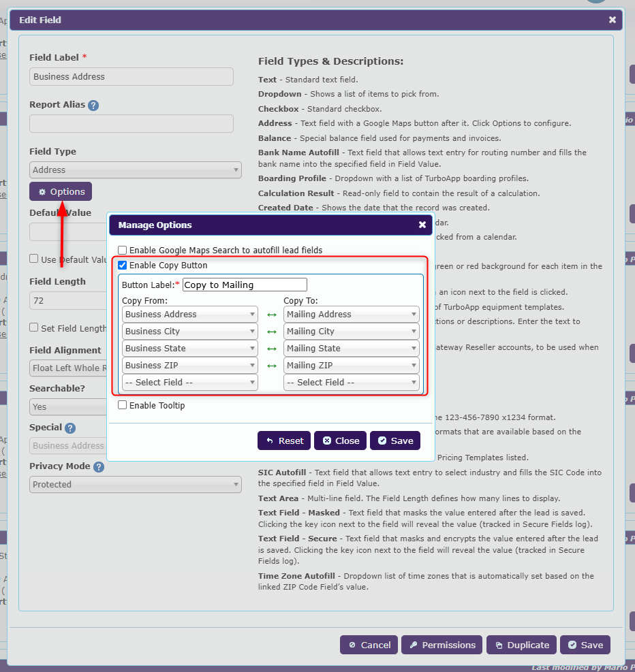Click the Report Alias input box
The height and width of the screenshot is (672, 635).
(x=131, y=123)
